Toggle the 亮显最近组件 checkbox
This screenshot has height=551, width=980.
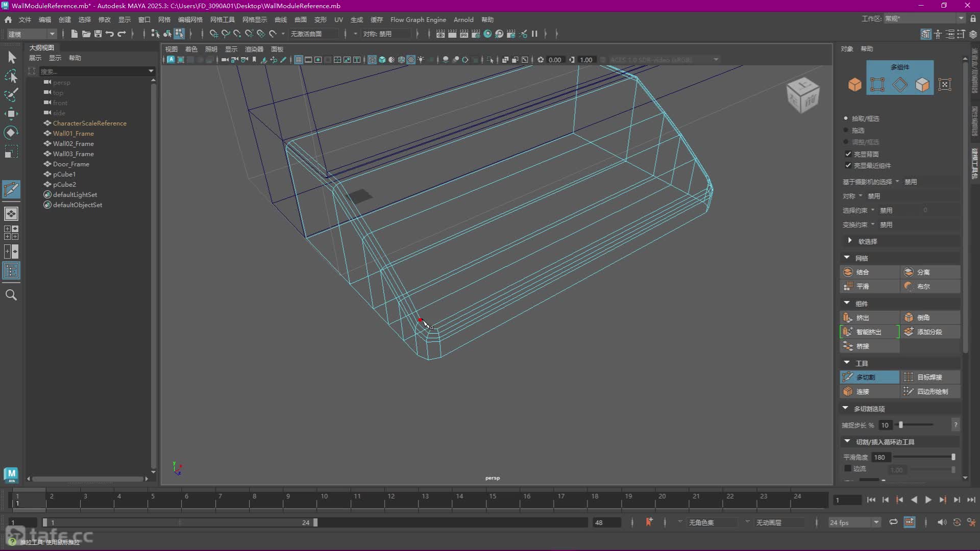pyautogui.click(x=848, y=165)
